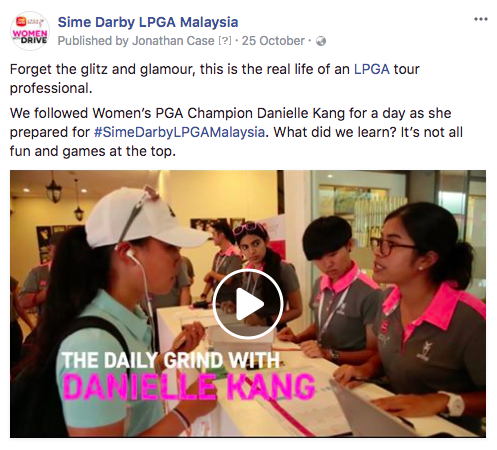Open Sime Darby LPGA Malaysia page name
Viewport: 497px width, 450px height.
pyautogui.click(x=148, y=22)
